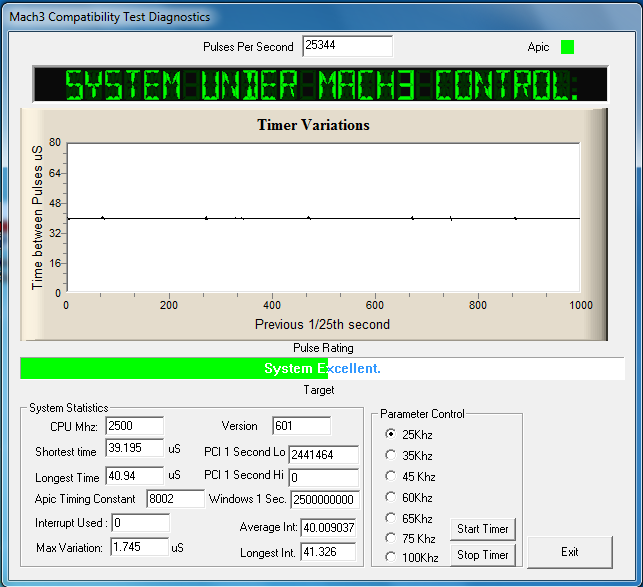Click the green Apic indicator square

tap(568, 47)
